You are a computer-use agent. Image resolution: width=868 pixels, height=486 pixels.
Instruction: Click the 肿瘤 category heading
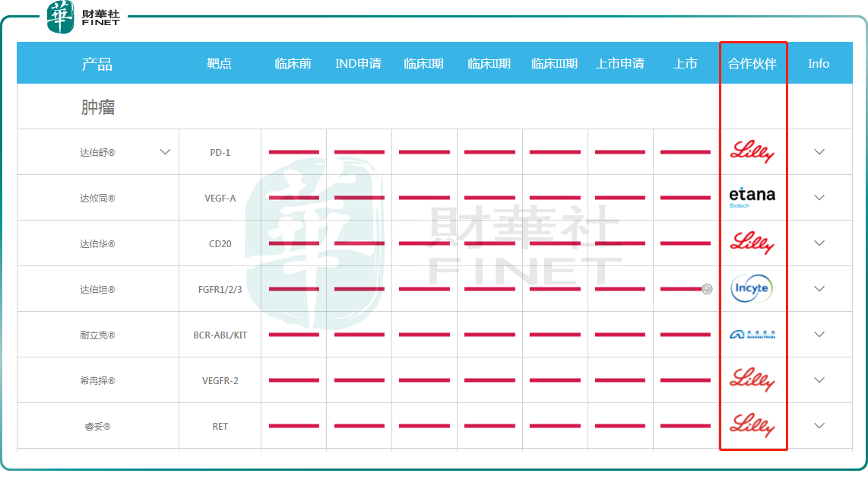tap(98, 107)
